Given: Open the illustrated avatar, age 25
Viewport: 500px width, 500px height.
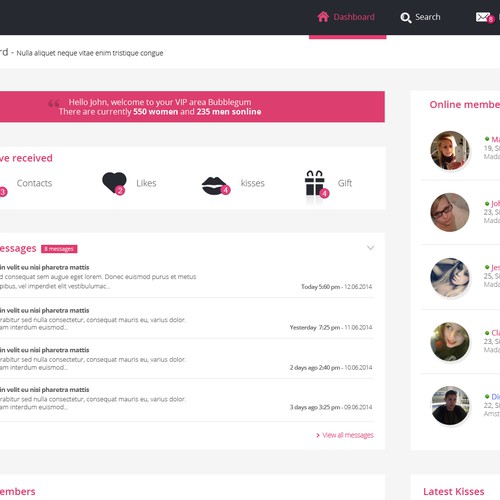Looking at the screenshot, I should pyautogui.click(x=450, y=277).
